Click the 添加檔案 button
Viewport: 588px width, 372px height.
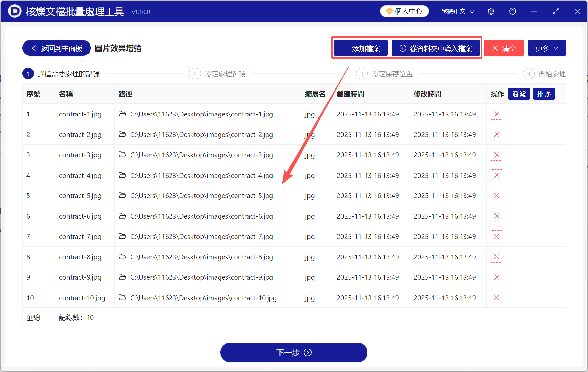pos(360,48)
